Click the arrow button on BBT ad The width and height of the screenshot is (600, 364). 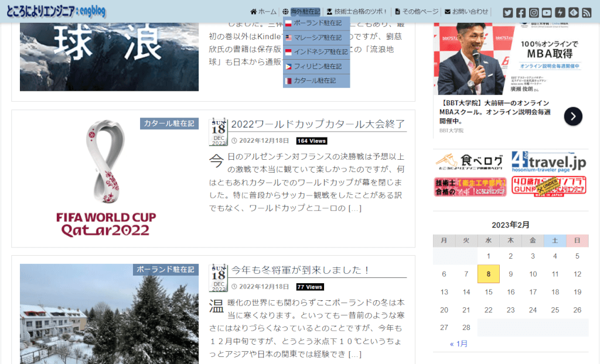pos(573,116)
